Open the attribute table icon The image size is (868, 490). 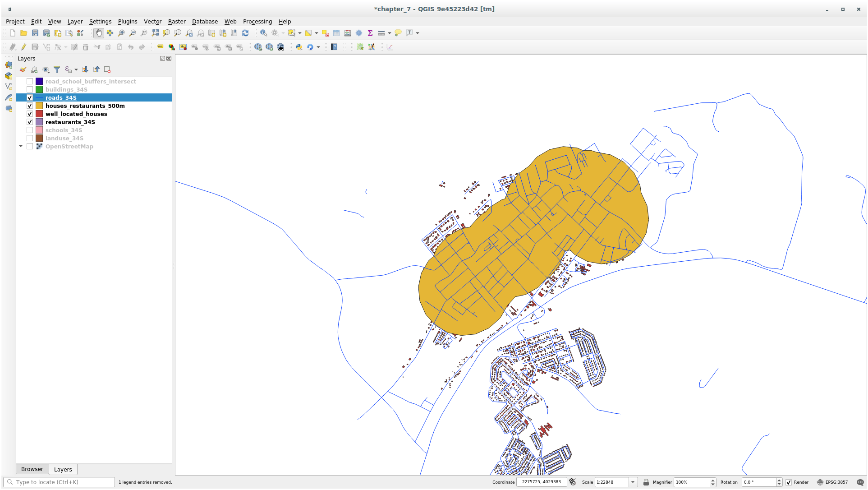pos(336,33)
